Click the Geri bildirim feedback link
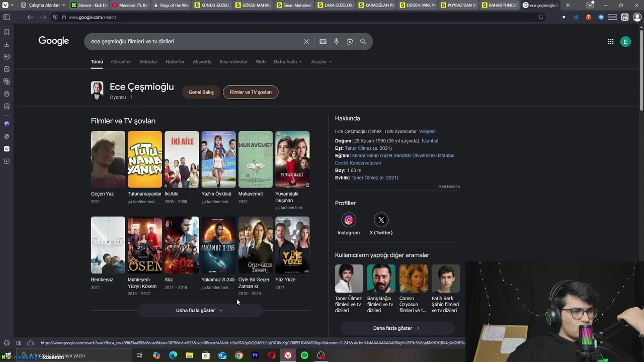This screenshot has width=644, height=362. coord(449,187)
